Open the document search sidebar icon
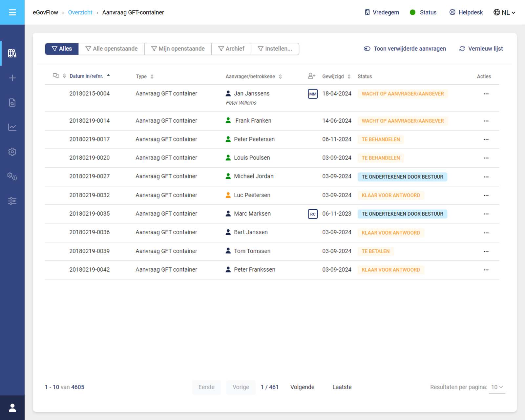Screen dimensions: 525x420 point(12,103)
